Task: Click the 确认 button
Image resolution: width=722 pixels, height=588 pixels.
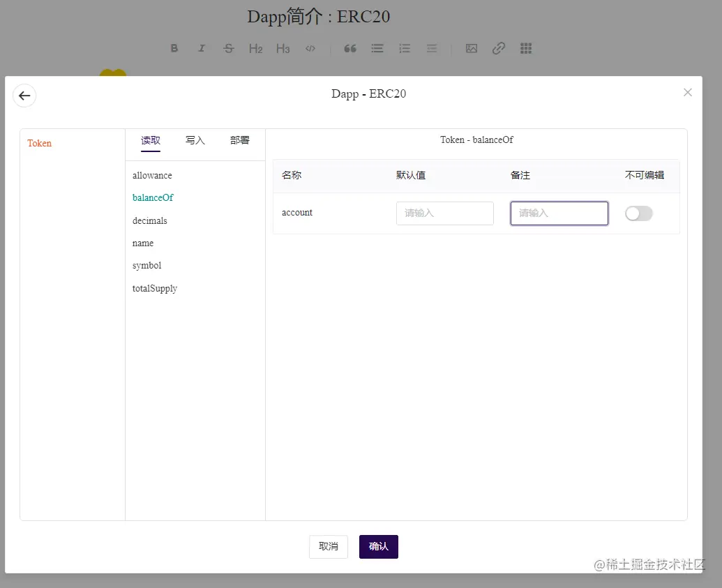Action: coord(379,547)
